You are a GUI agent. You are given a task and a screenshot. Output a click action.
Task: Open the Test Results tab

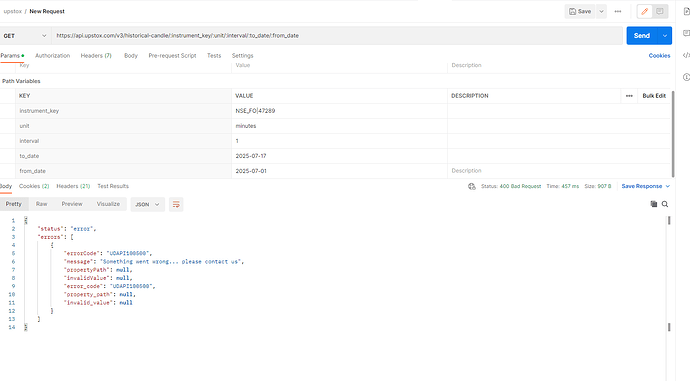pyautogui.click(x=113, y=186)
